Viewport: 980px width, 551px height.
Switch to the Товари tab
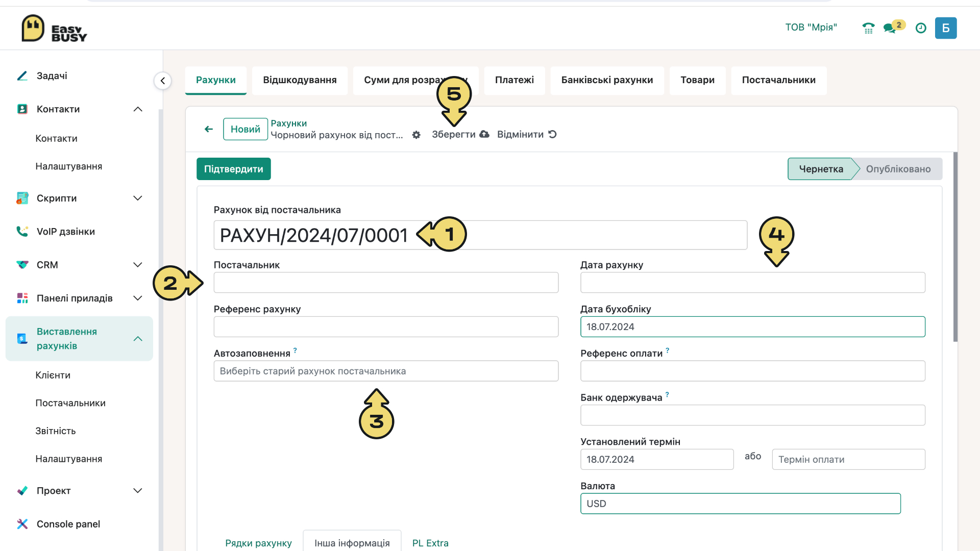pyautogui.click(x=698, y=80)
